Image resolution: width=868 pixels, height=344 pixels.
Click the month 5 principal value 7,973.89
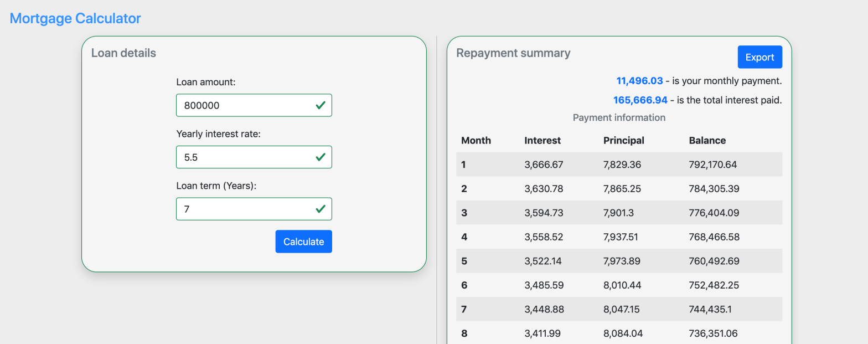pos(624,261)
